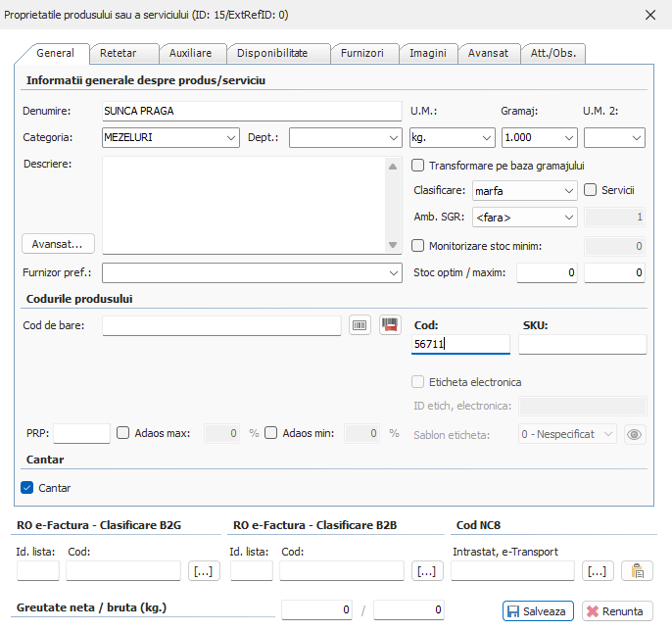The image size is (672, 631).
Task: Click the Salveaza button
Action: [536, 611]
